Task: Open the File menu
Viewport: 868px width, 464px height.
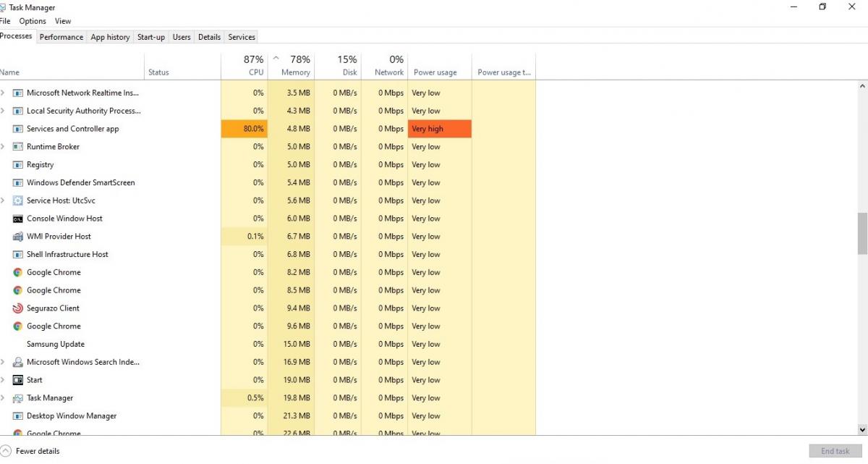Action: click(5, 21)
